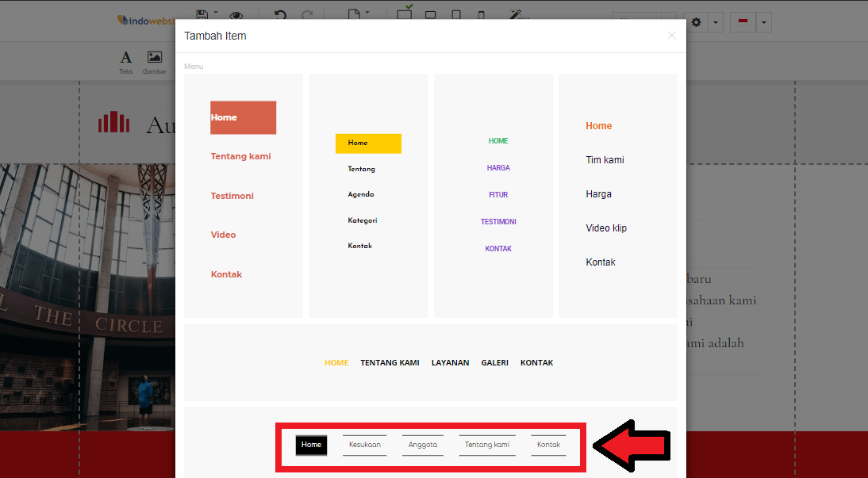Image resolution: width=868 pixels, height=478 pixels.
Task: Click the mobile phone preview icon
Action: click(x=481, y=13)
